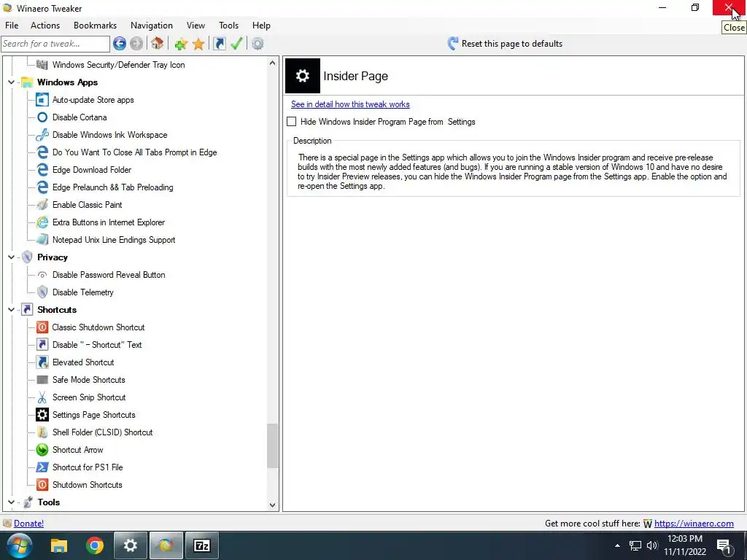Select Windows Security/Defender Tray Icon item

118,65
